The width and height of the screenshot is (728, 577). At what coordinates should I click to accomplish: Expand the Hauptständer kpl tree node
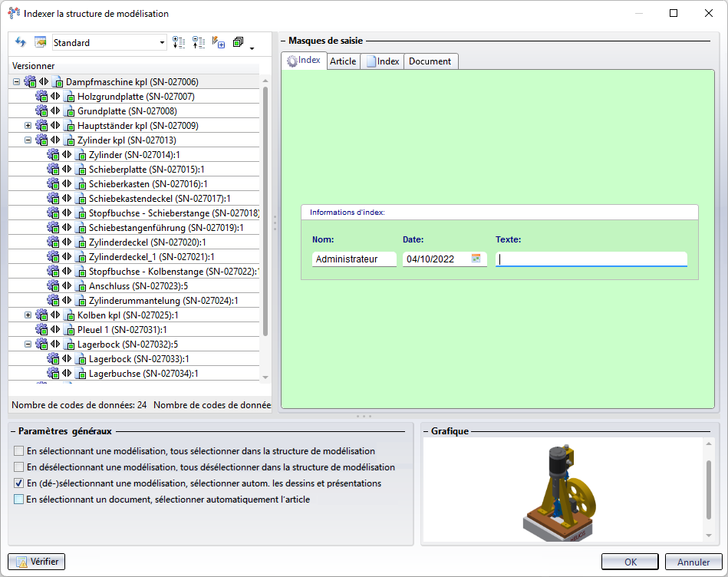click(28, 126)
